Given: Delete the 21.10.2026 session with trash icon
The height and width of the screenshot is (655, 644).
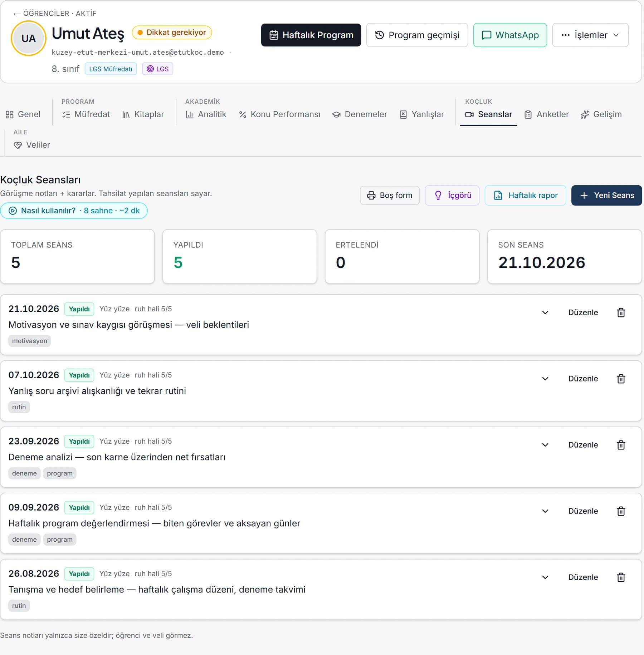Looking at the screenshot, I should (621, 312).
